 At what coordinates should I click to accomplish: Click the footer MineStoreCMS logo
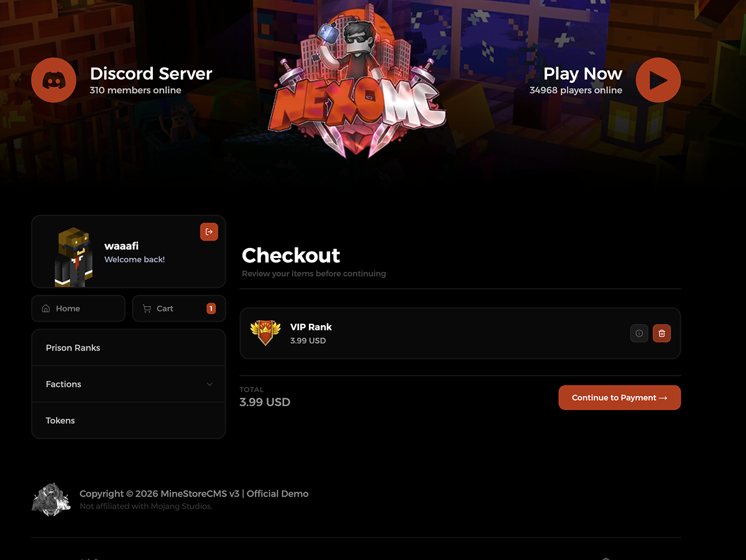(x=51, y=500)
